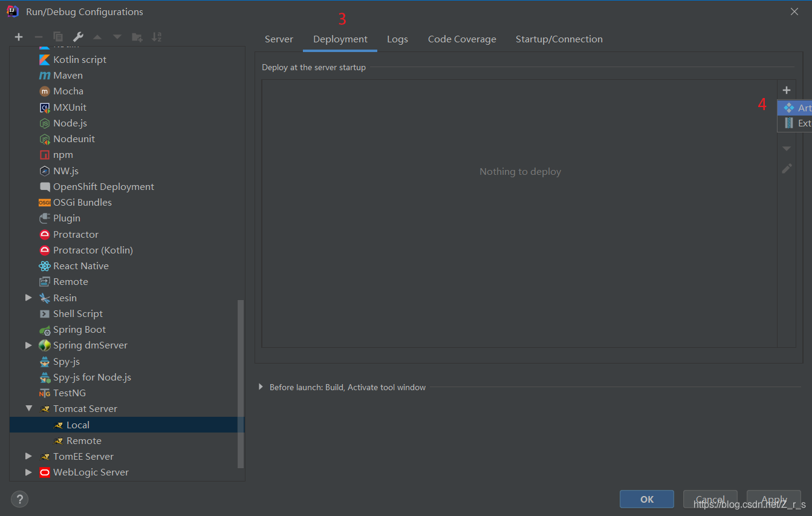The width and height of the screenshot is (812, 516).
Task: Select the Spring Boot icon
Action: [44, 330]
